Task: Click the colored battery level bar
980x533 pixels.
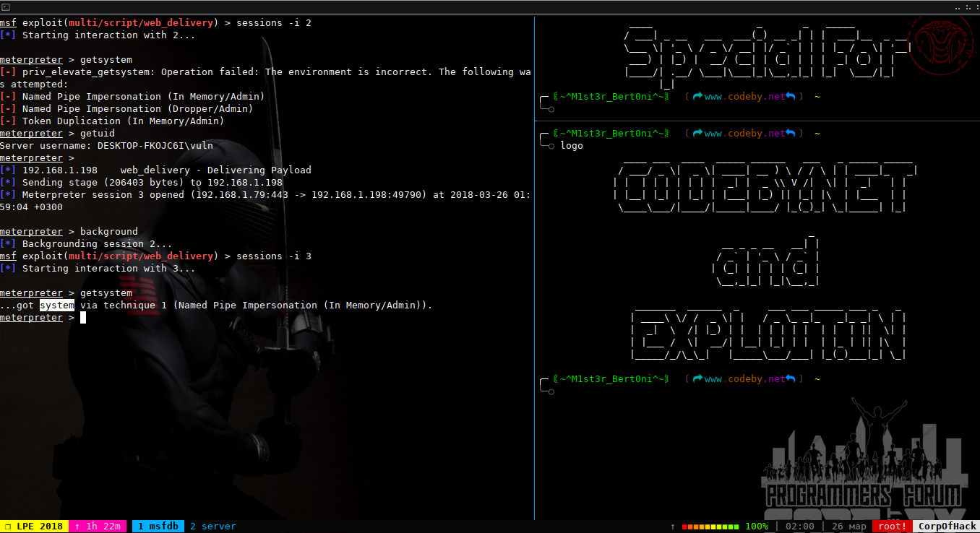Action: (710, 526)
